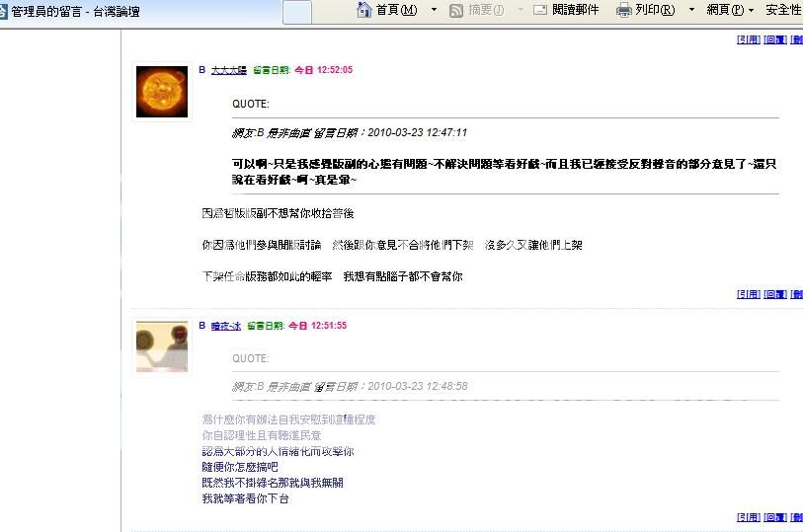Click 引用 under the 大太太陽 post
The image size is (803, 532).
click(749, 294)
